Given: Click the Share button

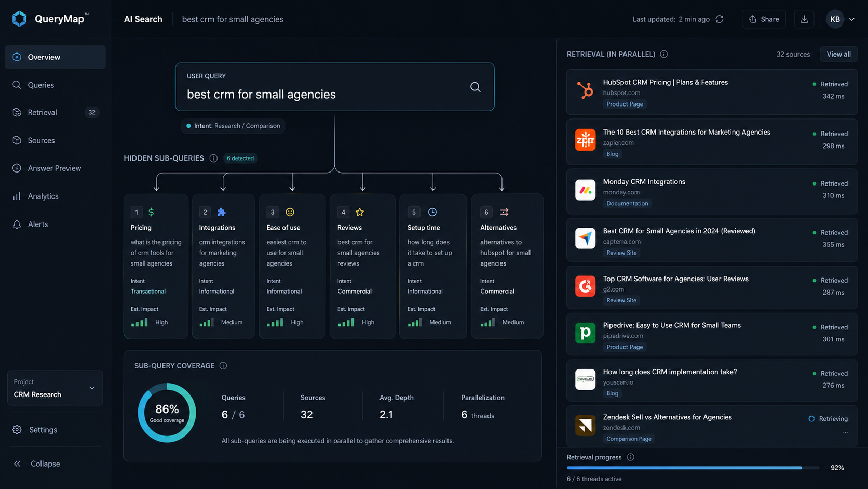Looking at the screenshot, I should pyautogui.click(x=764, y=19).
